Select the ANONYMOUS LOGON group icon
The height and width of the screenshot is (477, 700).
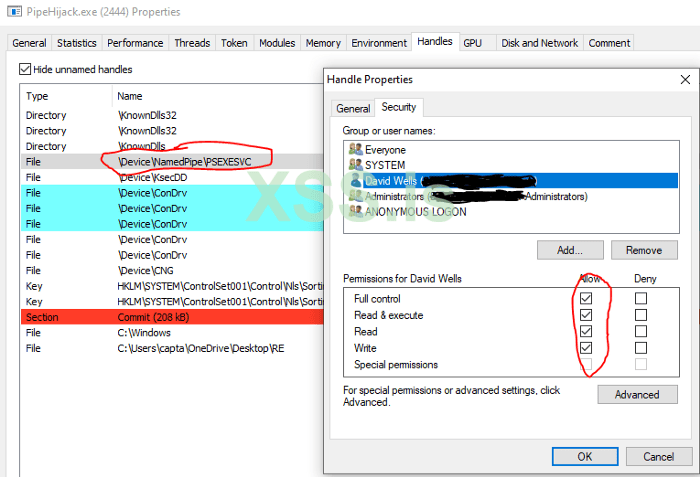(x=356, y=211)
